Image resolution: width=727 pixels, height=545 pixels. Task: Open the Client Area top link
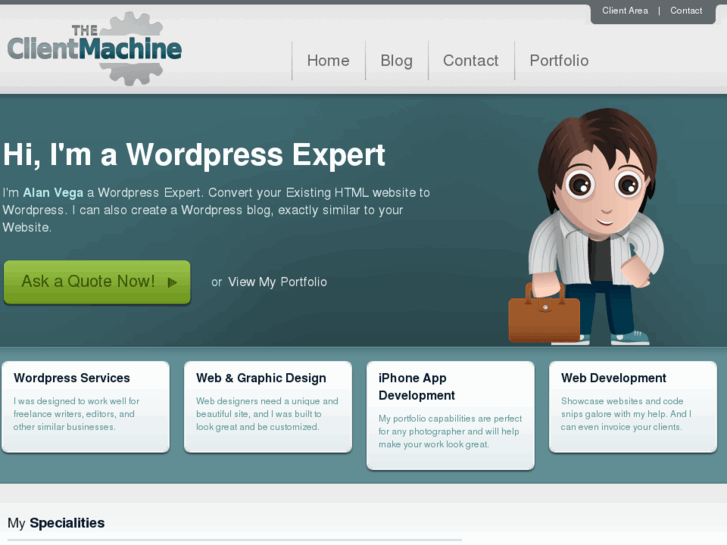tap(625, 11)
